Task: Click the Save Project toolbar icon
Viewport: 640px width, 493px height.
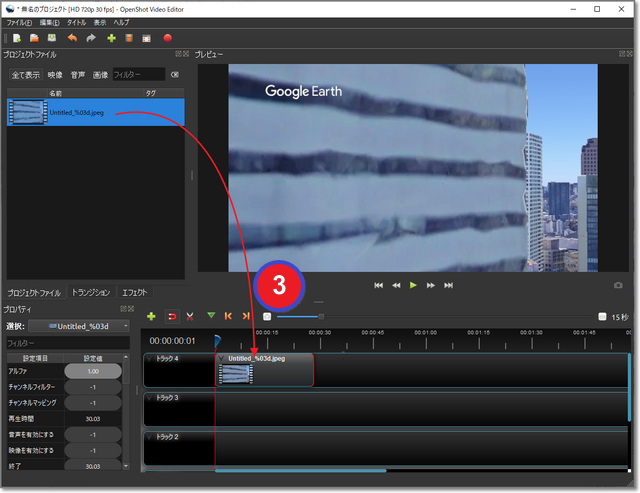Action: coord(51,38)
